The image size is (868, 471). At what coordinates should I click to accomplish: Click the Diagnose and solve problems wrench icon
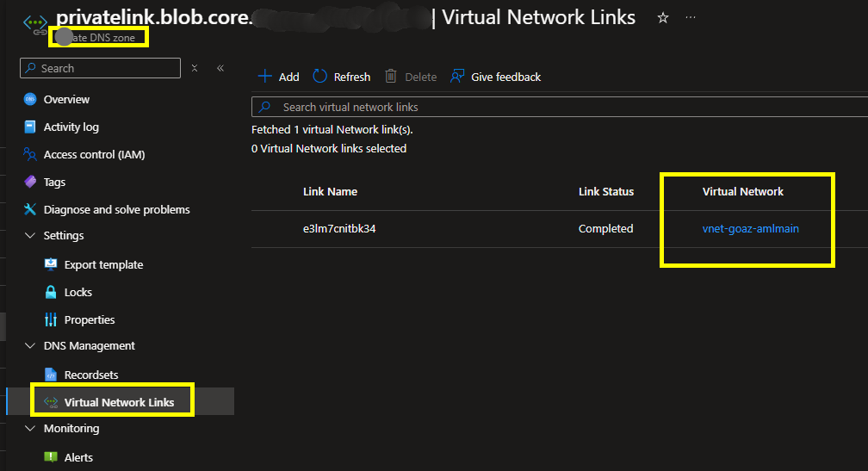pyautogui.click(x=30, y=209)
